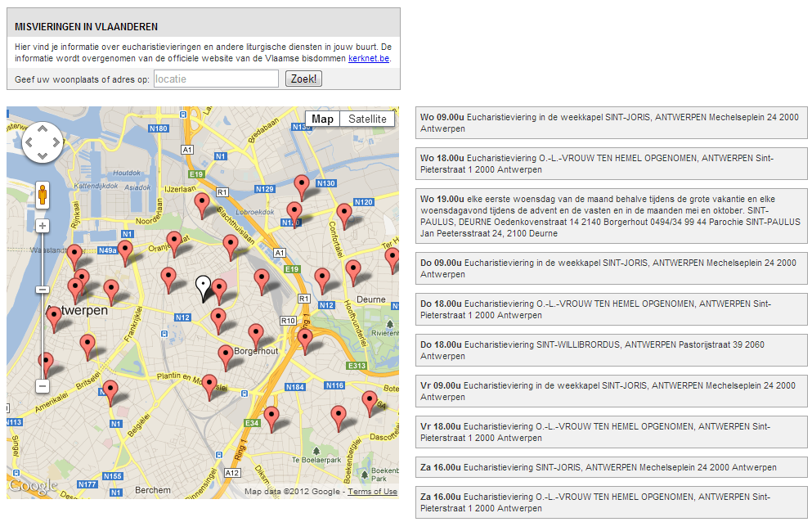Select the 'Do 09.00u' weekkapel SINT-JORIS entry
The image size is (812, 522).
(x=611, y=268)
